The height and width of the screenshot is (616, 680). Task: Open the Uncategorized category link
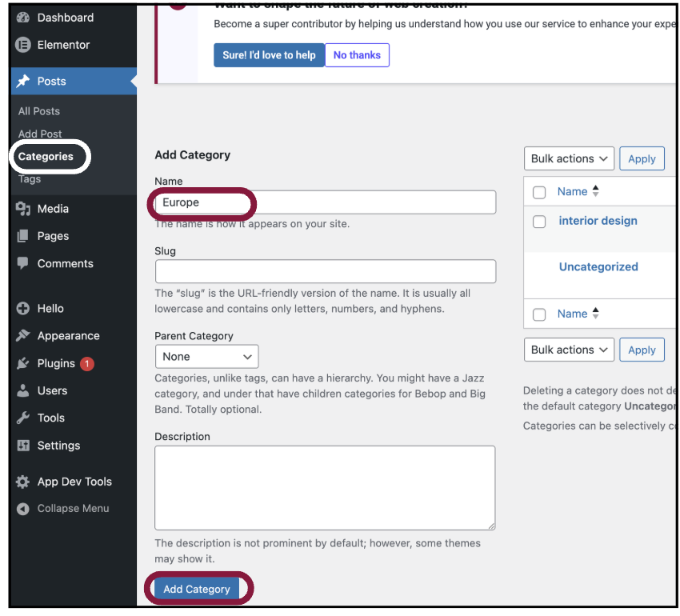coord(598,267)
